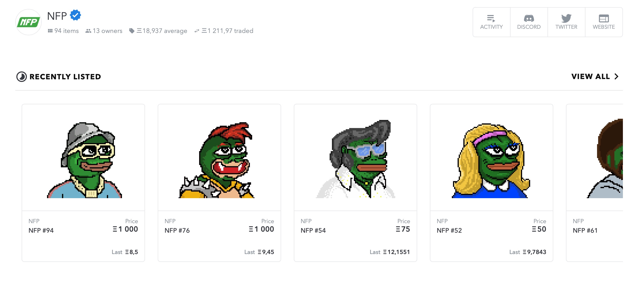Viewport: 644px width, 283px height.
Task: Click the View All link
Action: (x=590, y=76)
